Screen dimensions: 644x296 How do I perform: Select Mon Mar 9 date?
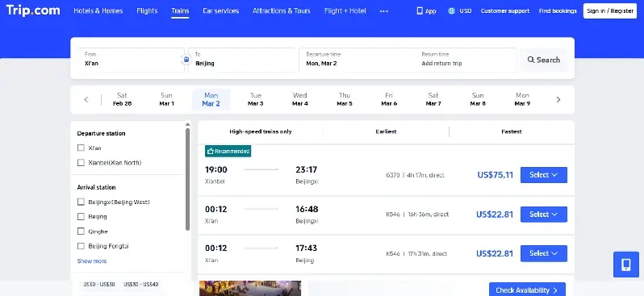point(522,99)
